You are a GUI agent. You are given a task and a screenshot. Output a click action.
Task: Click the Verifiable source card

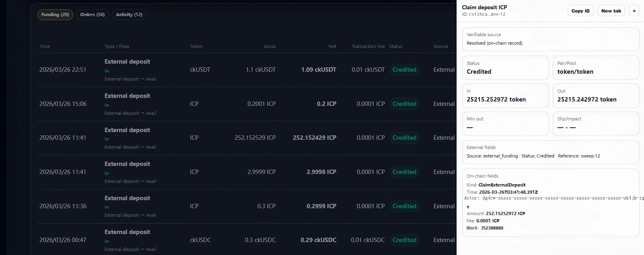tap(550, 39)
